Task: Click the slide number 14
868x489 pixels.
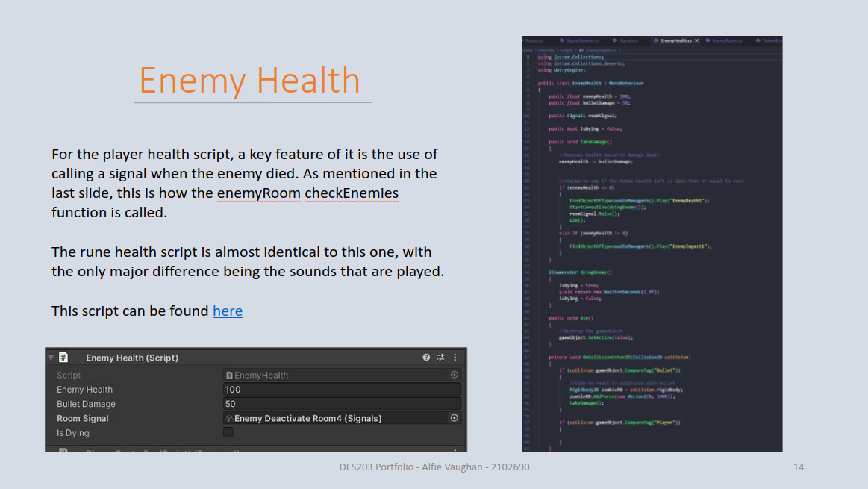Action: (799, 467)
